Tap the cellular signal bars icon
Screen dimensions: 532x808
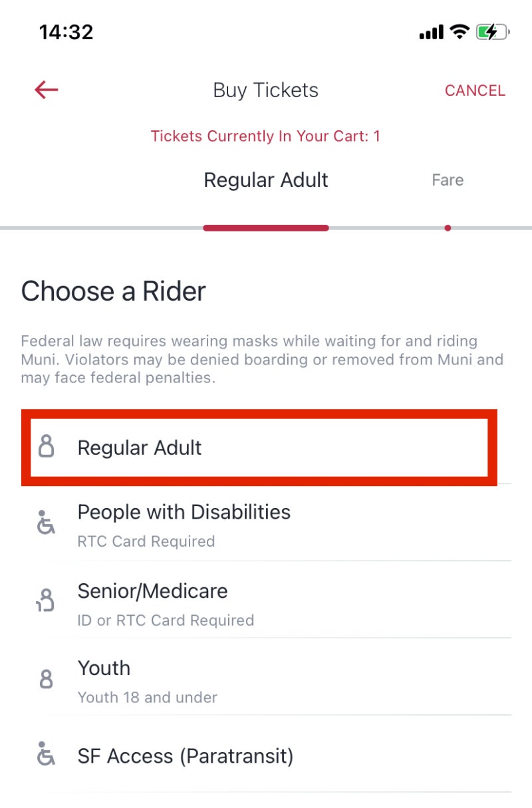tap(431, 32)
